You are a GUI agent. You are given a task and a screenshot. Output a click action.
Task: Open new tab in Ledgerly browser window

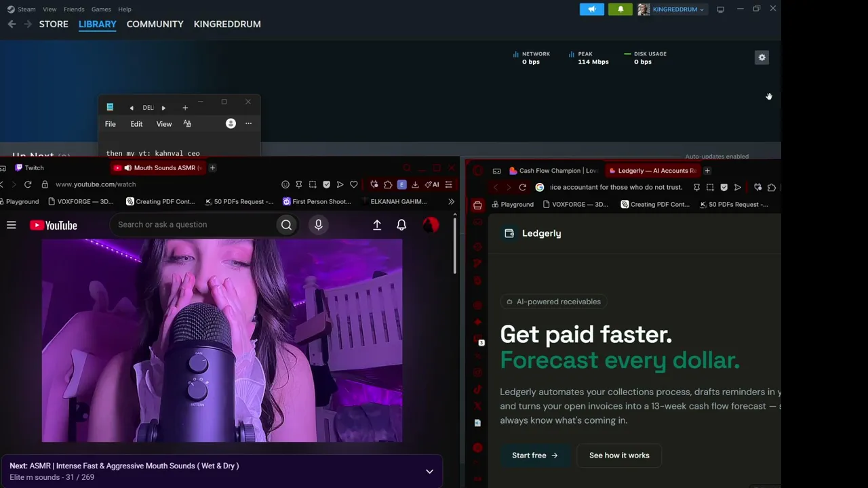coord(707,171)
